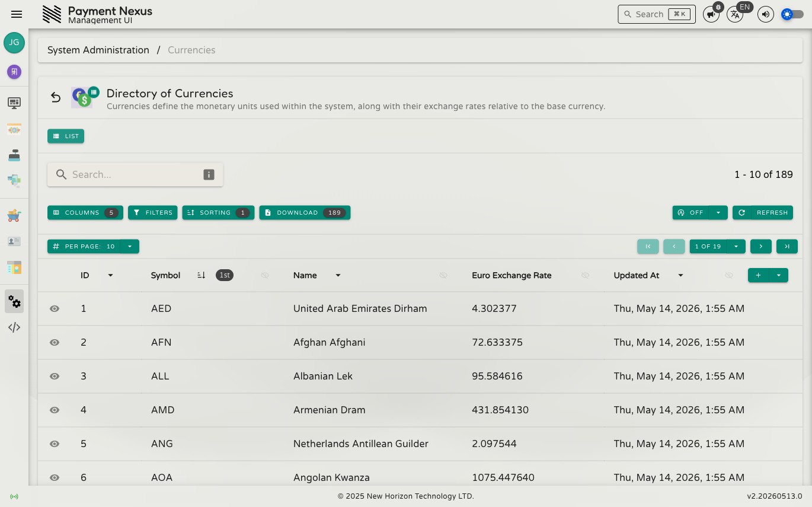
Task: Click the add plus button in table header
Action: pyautogui.click(x=759, y=275)
